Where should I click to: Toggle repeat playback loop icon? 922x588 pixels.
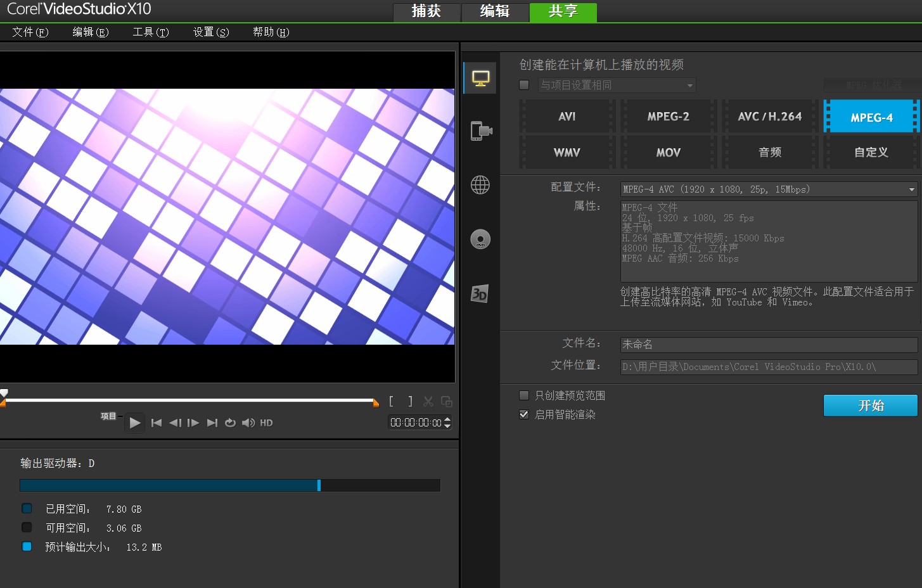coord(230,423)
